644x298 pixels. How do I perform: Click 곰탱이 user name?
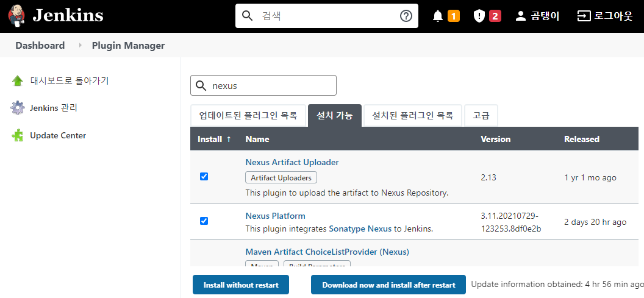click(545, 16)
